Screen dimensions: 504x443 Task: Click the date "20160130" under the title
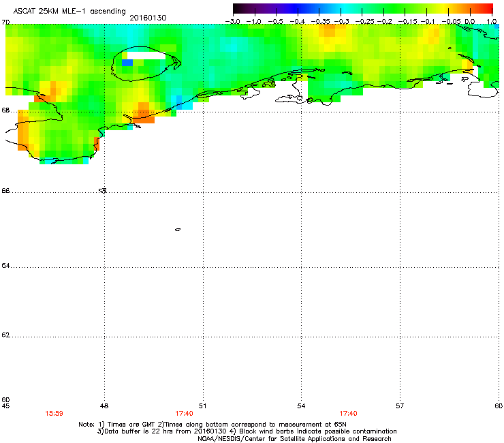pos(148,18)
